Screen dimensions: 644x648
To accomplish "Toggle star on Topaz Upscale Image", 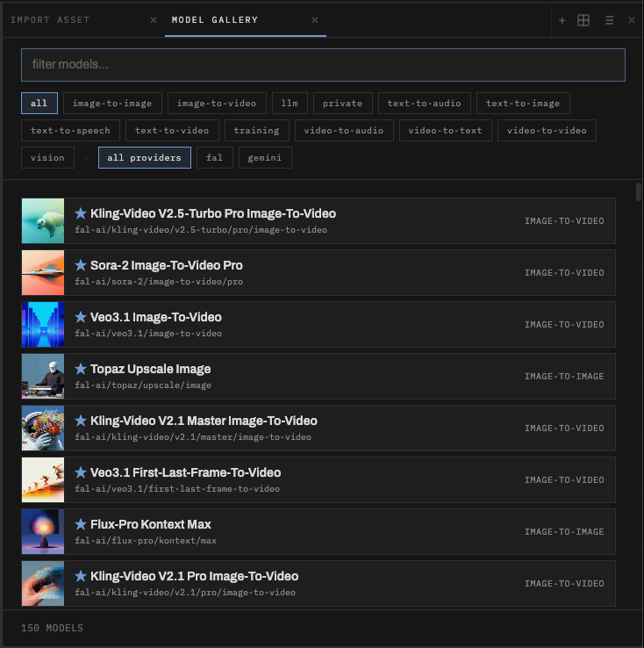I will point(81,369).
